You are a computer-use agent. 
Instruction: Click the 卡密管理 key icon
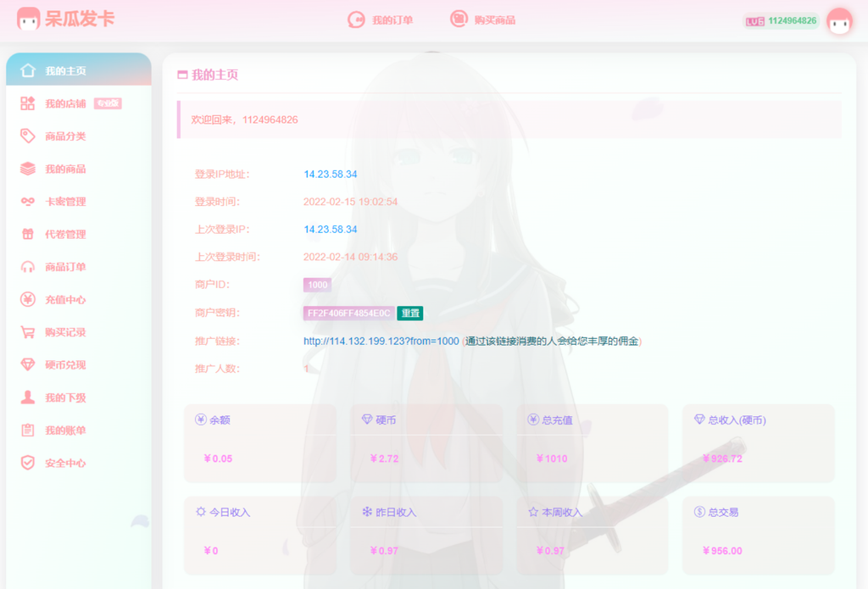(28, 202)
